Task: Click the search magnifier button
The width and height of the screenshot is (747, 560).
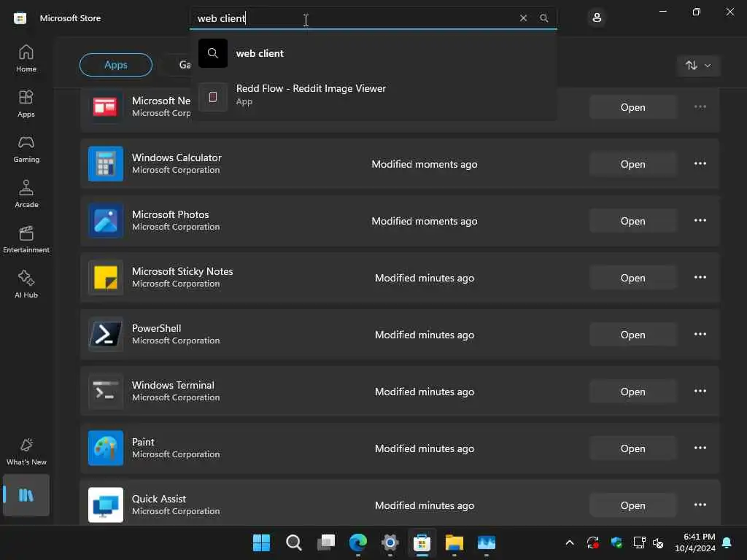Action: (543, 18)
